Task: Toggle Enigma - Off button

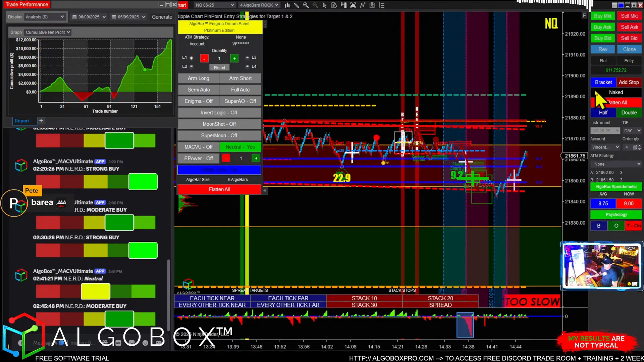Action: (199, 101)
